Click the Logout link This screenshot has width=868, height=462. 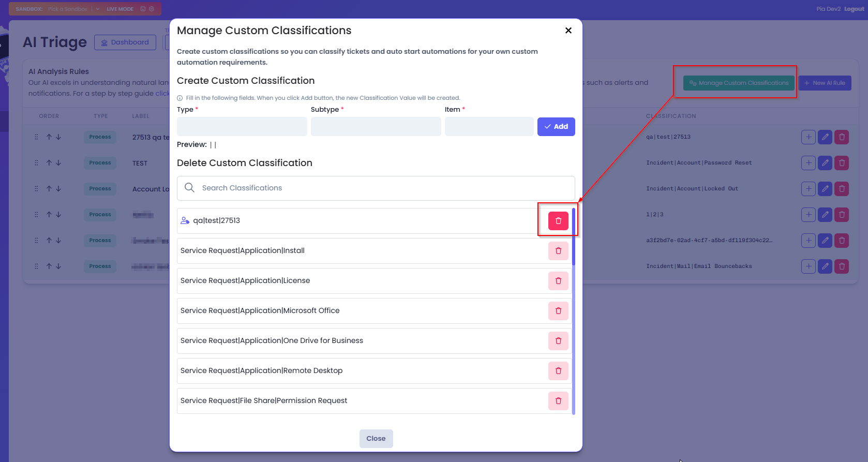click(854, 9)
